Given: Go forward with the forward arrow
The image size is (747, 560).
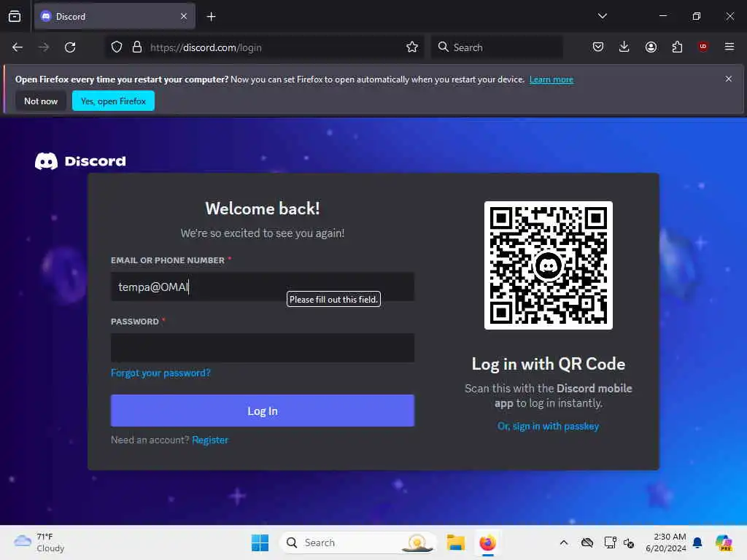Looking at the screenshot, I should pyautogui.click(x=43, y=47).
